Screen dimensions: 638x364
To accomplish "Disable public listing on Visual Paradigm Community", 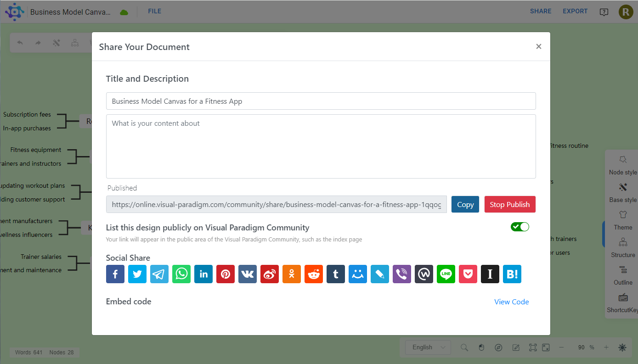I will tap(520, 227).
